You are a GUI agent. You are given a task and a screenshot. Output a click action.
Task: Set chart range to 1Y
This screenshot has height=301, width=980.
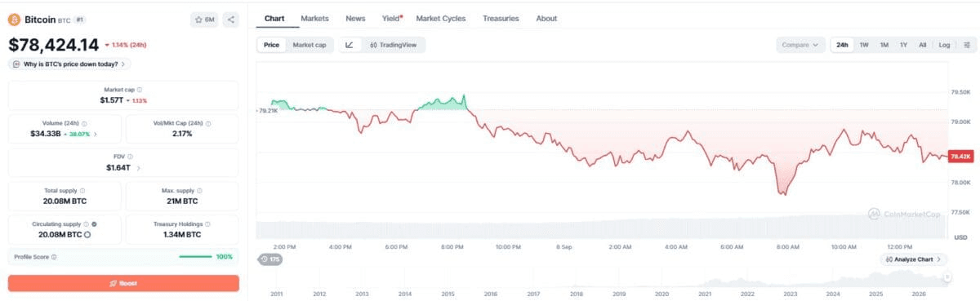pyautogui.click(x=903, y=45)
